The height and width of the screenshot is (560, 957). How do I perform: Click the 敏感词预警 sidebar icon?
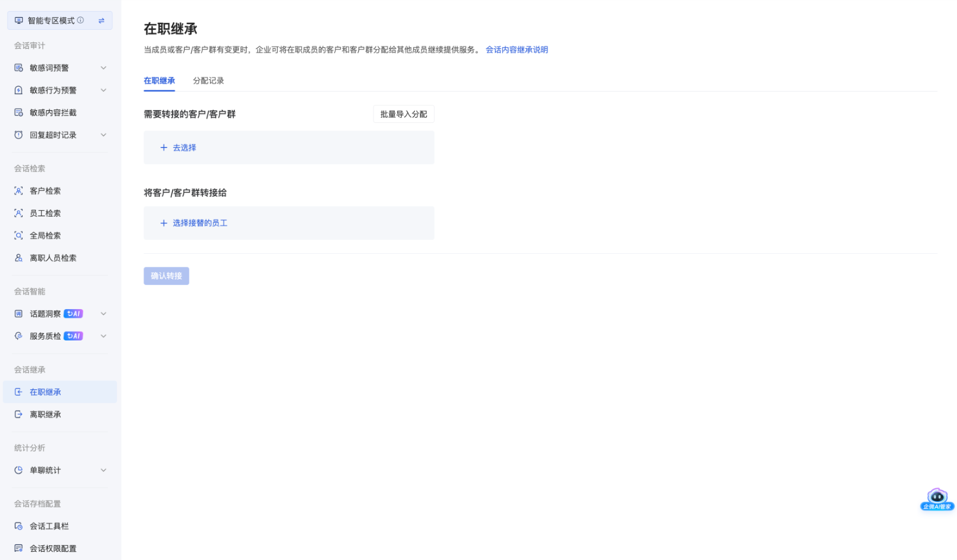pyautogui.click(x=19, y=68)
